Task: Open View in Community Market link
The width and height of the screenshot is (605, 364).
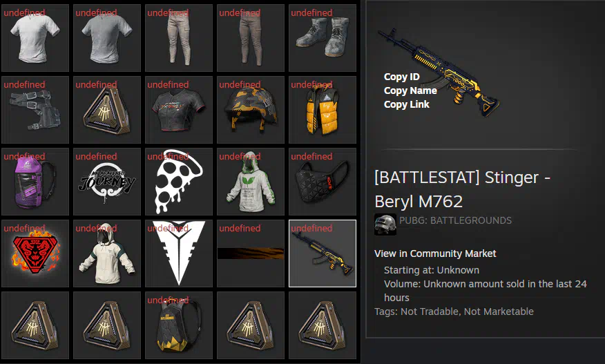Action: coord(435,253)
